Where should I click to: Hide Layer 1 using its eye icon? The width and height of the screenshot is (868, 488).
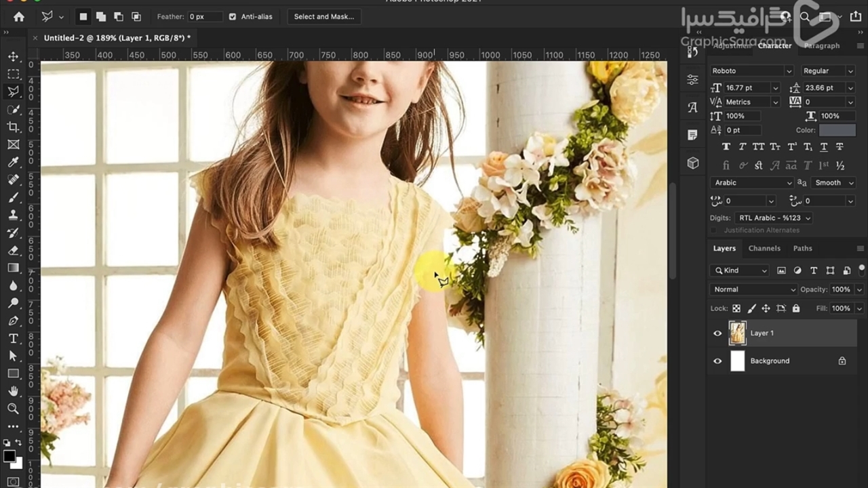tap(717, 333)
